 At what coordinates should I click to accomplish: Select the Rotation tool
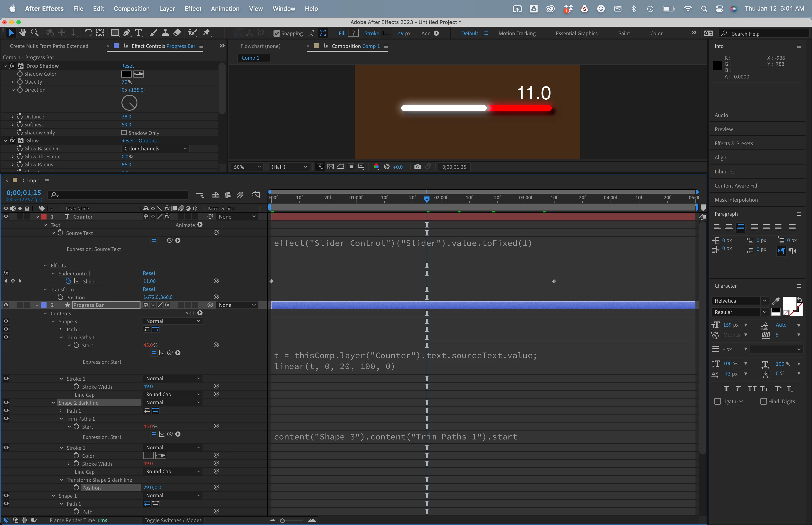coord(88,33)
